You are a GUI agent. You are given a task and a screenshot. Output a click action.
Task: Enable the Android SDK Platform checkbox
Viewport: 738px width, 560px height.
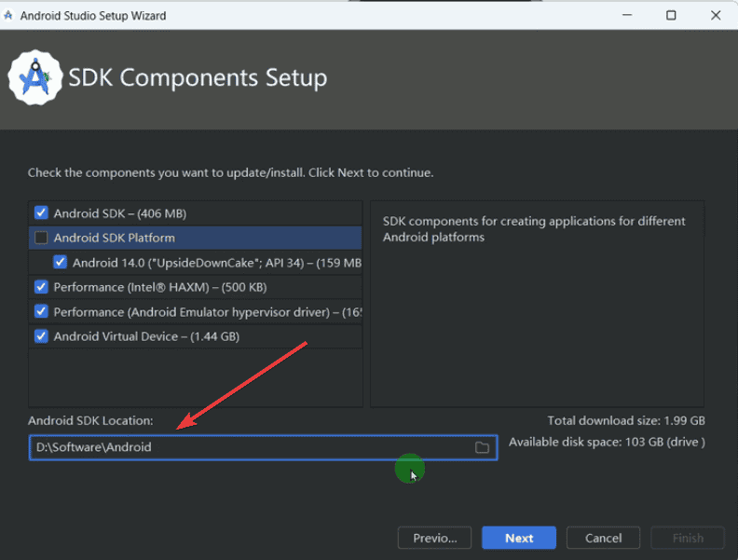point(41,238)
